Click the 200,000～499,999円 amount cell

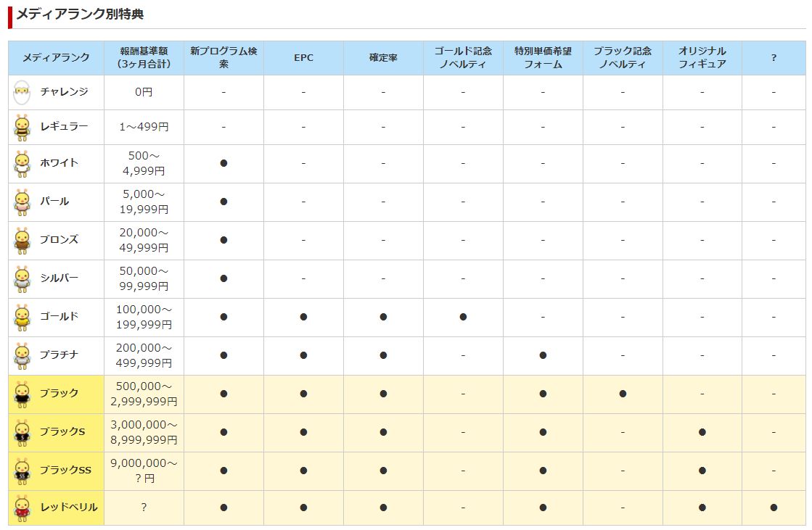144,355
